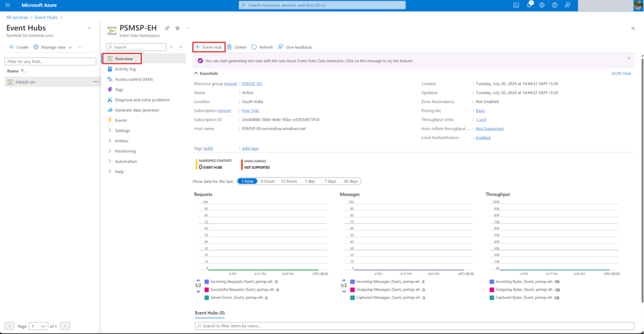Open Access control (IAM) menu item
644x334 pixels.
tap(133, 79)
